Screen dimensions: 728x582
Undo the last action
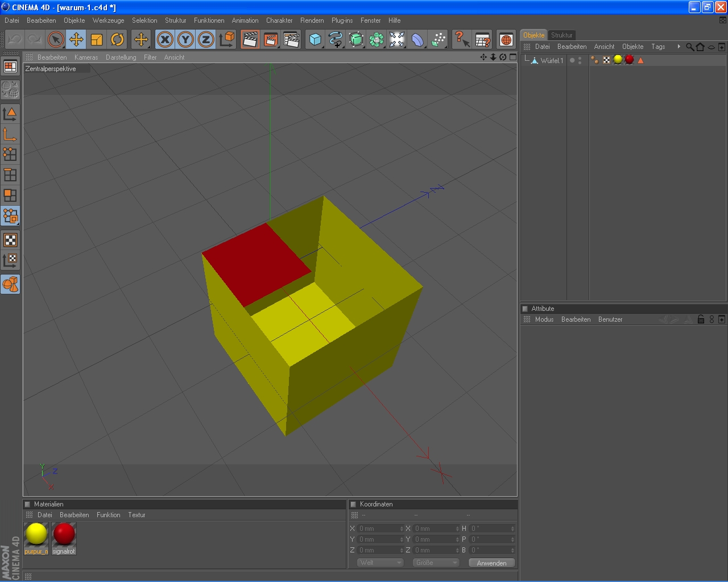[x=15, y=39]
